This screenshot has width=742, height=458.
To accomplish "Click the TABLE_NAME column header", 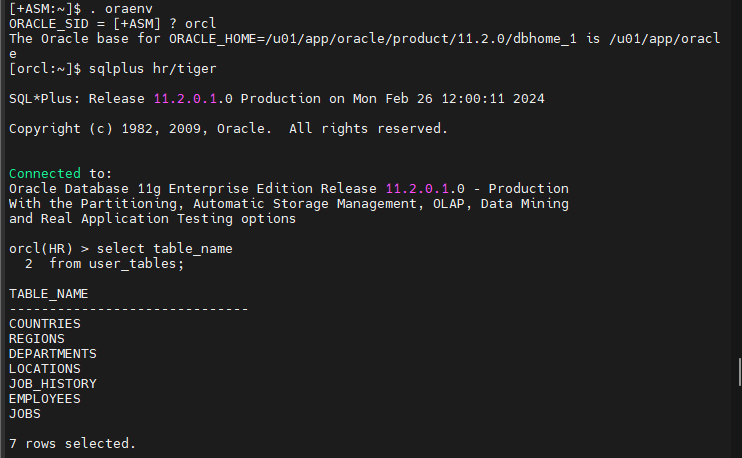I will [49, 294].
